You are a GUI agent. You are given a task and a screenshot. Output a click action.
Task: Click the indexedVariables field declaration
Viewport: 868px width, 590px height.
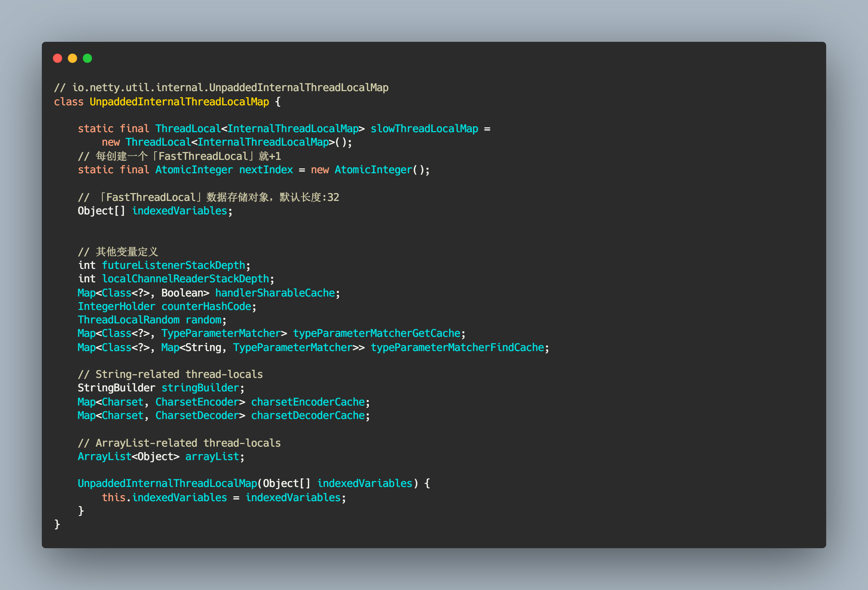tap(180, 211)
